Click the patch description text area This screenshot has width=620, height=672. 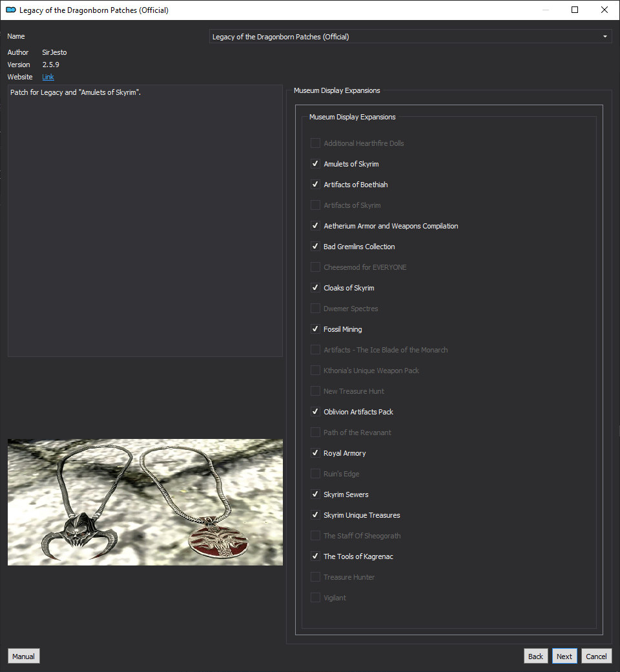[145, 221]
